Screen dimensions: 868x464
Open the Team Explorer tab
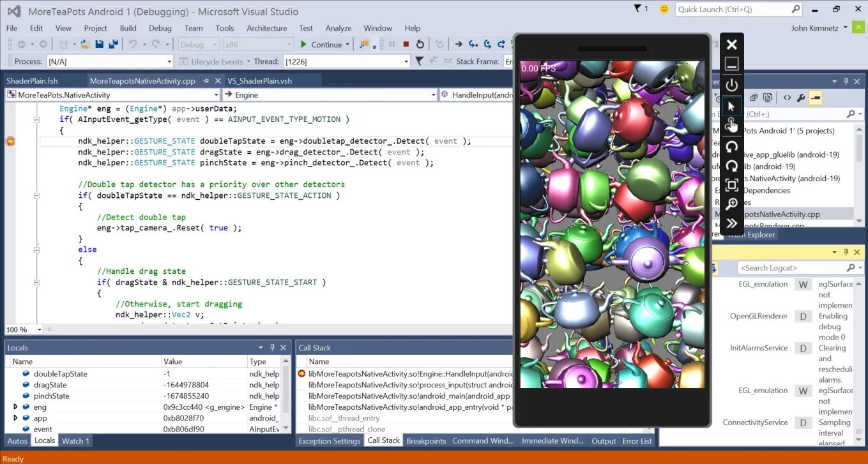pyautogui.click(x=751, y=234)
